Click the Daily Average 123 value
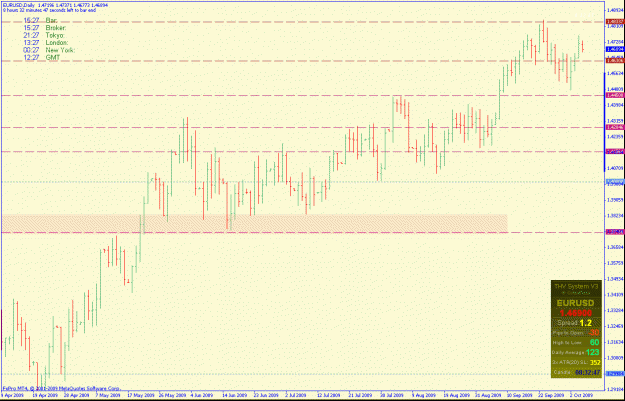This screenshot has width=625, height=401. click(593, 352)
